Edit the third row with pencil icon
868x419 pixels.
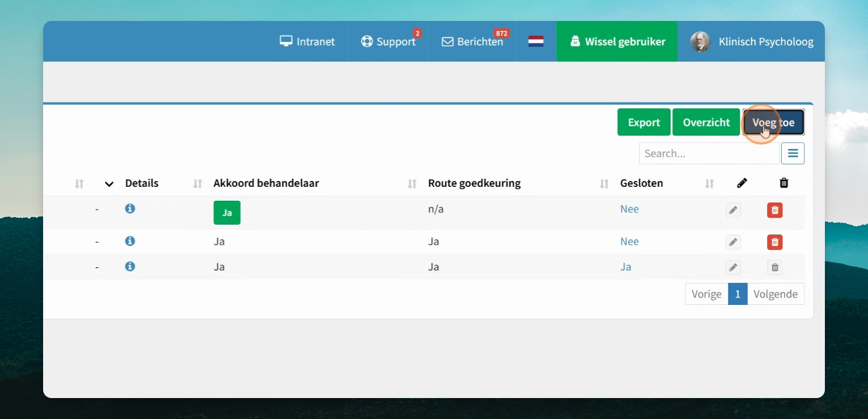pos(733,268)
